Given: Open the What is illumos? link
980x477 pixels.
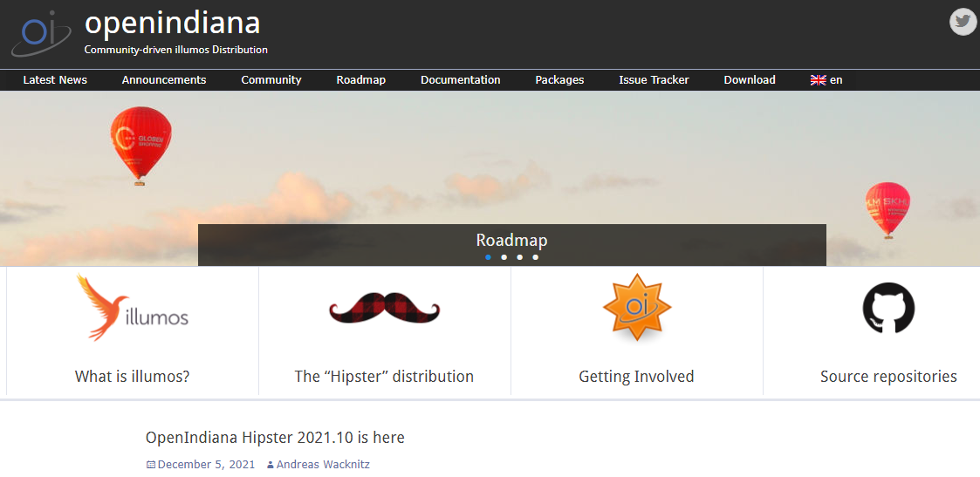Looking at the screenshot, I should (133, 377).
